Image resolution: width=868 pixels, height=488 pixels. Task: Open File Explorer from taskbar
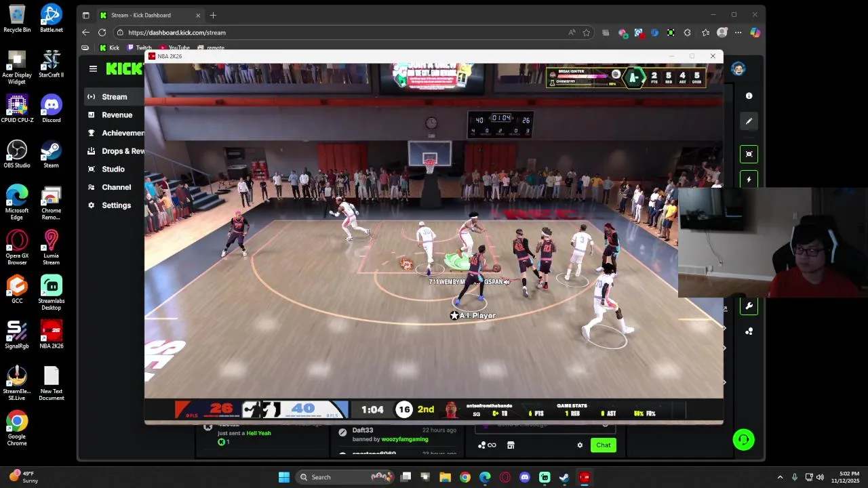(x=445, y=477)
